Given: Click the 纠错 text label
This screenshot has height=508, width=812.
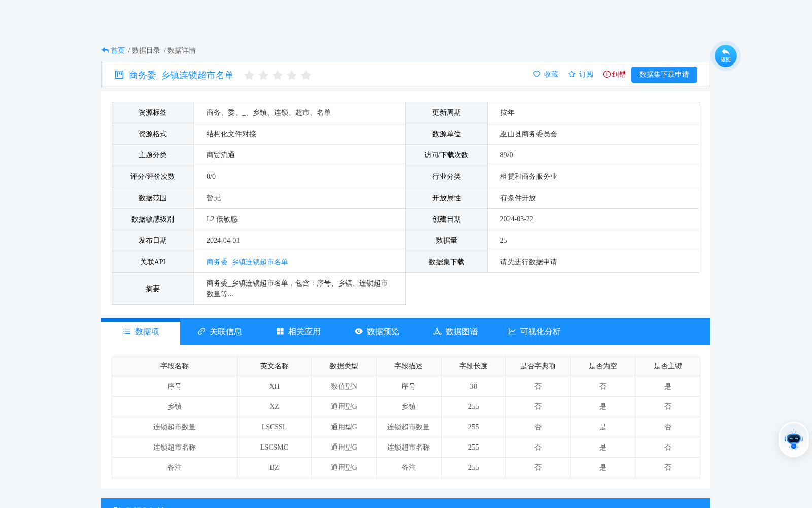Looking at the screenshot, I should (619, 75).
